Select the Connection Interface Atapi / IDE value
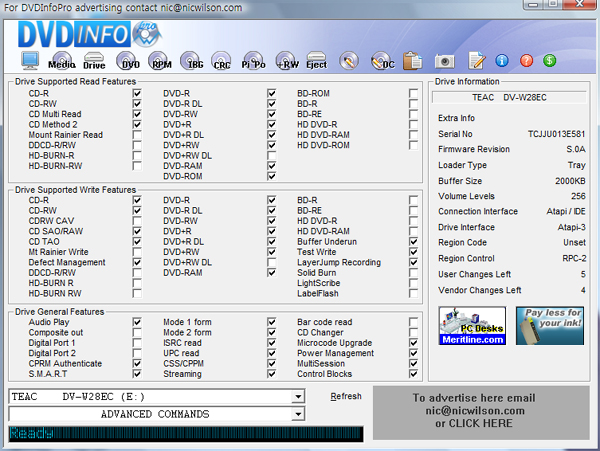 (566, 211)
